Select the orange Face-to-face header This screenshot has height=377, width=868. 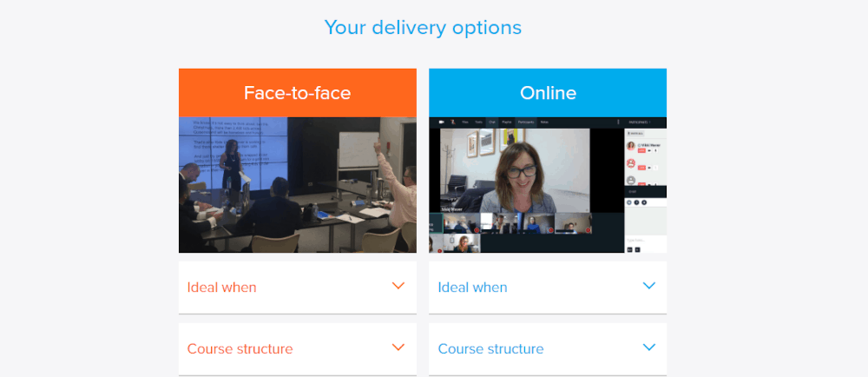[x=297, y=92]
